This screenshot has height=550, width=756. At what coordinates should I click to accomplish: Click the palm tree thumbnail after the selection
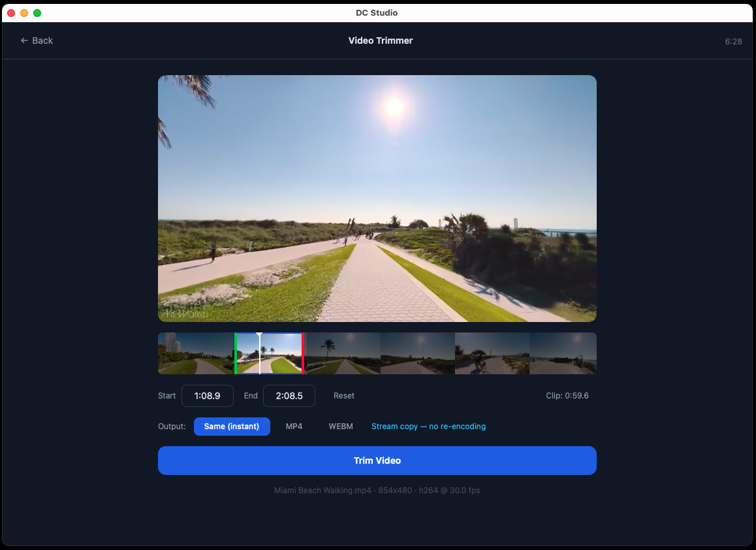pyautogui.click(x=341, y=353)
